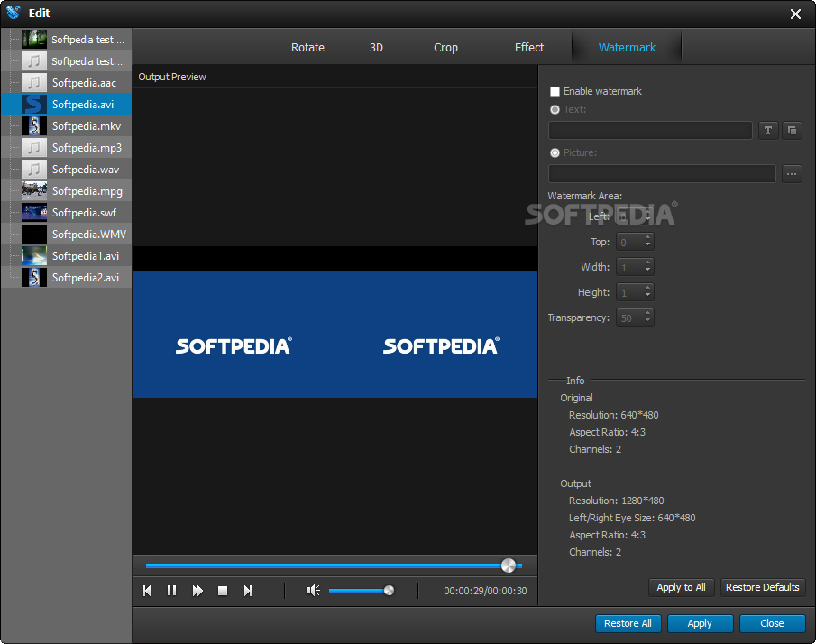Select Softpedia.wav file name
The width and height of the screenshot is (816, 644).
(86, 170)
